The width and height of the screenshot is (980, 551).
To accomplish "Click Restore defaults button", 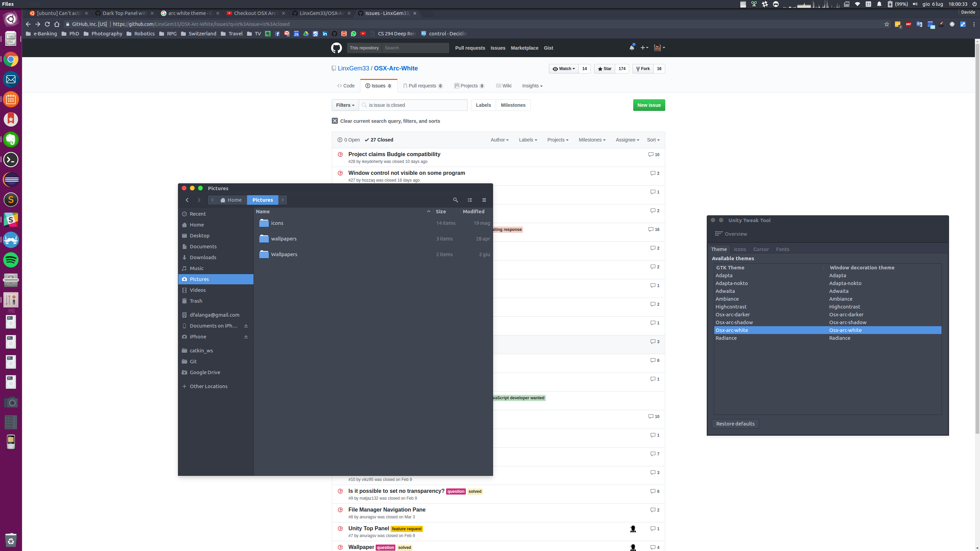I will pos(735,423).
